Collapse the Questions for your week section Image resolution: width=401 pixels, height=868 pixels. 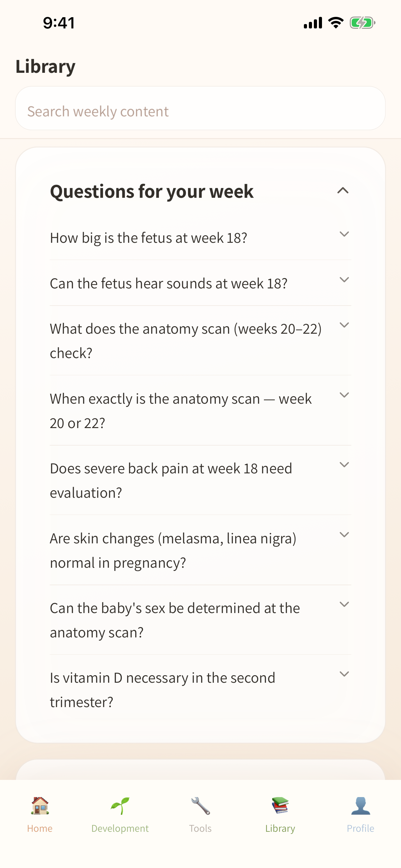[343, 191]
